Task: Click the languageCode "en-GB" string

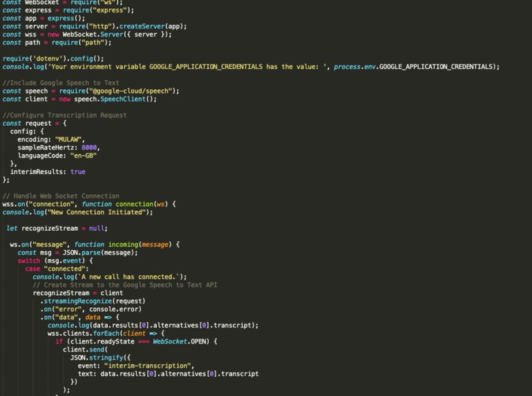Action: point(84,155)
